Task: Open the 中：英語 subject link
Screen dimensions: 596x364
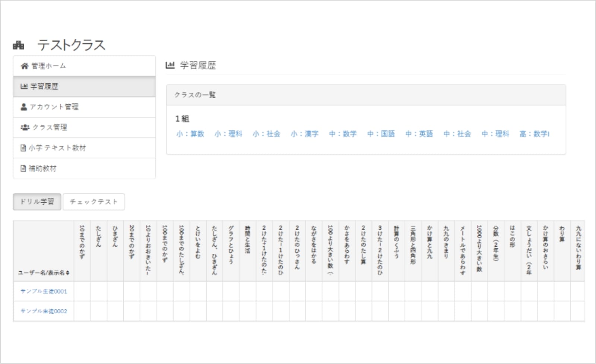Action: (x=419, y=134)
